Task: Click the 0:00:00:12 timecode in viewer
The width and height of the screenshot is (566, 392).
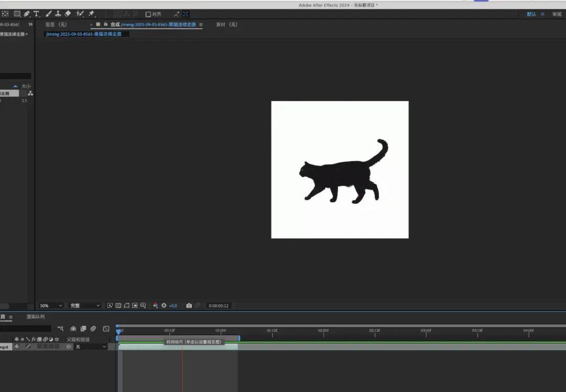Action: pos(219,306)
